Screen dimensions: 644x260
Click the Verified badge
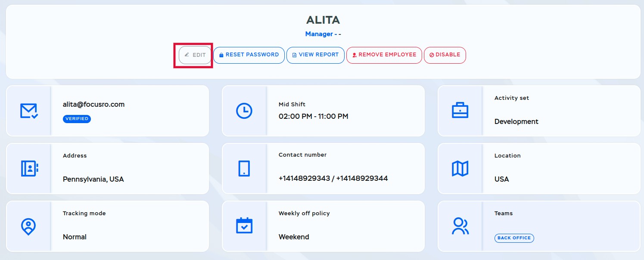click(x=77, y=119)
